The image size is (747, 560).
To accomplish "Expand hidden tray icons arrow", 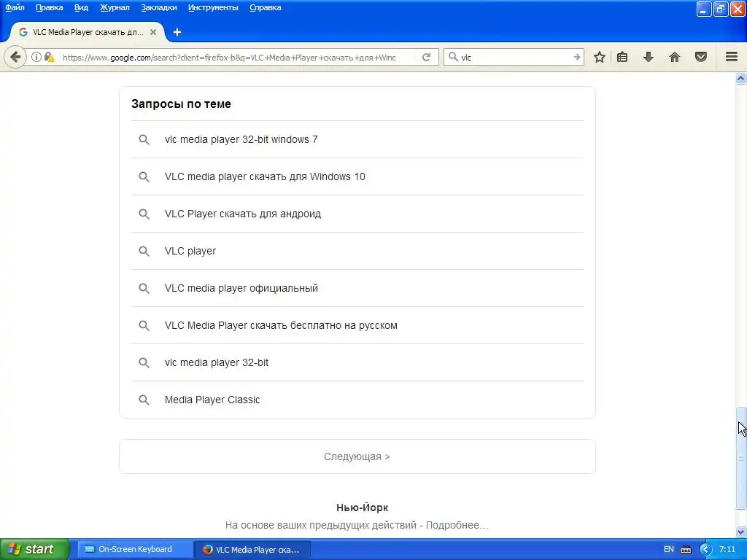I will click(x=705, y=550).
